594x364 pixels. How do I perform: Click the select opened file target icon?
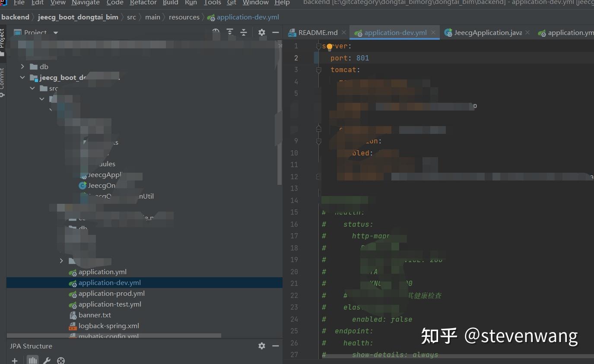pyautogui.click(x=216, y=32)
